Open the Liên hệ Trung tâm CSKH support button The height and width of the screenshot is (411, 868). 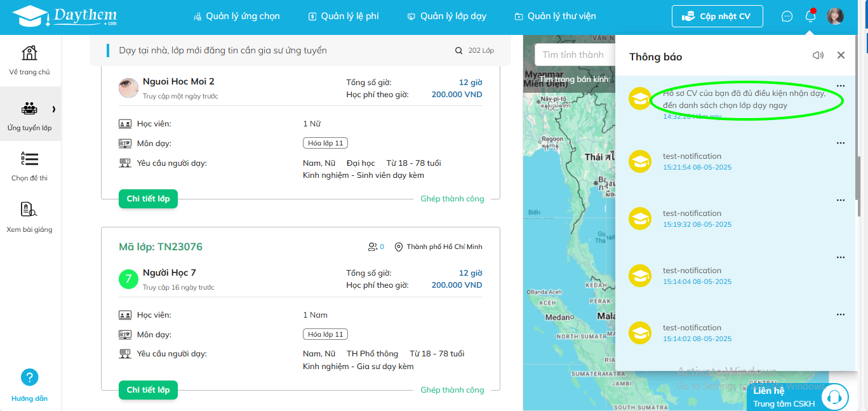pyautogui.click(x=799, y=397)
